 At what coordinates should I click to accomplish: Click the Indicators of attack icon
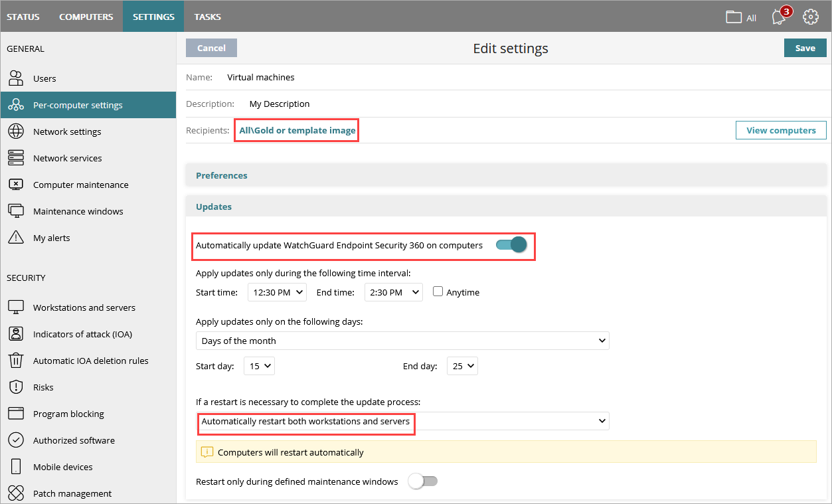coord(16,334)
